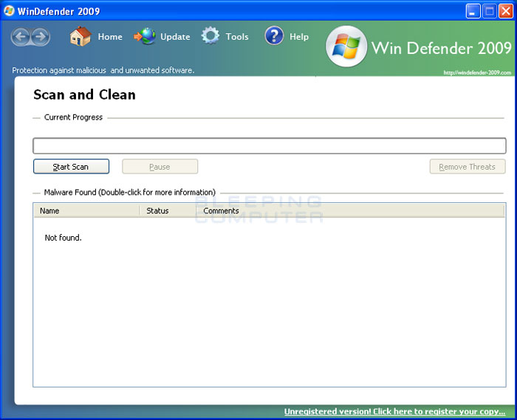Select the 'Not found.' list entry
Screen dimensions: 517x420
pos(63,238)
